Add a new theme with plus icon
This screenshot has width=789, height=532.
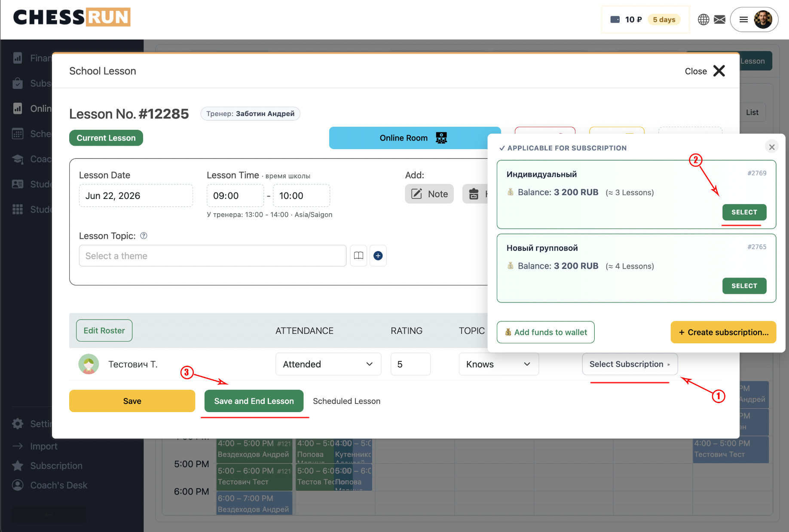[x=378, y=256]
